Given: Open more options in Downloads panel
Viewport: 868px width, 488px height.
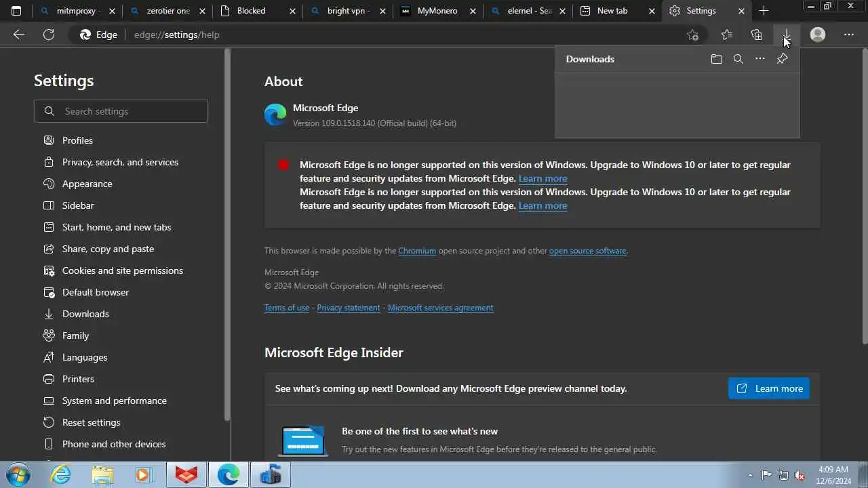Looking at the screenshot, I should pyautogui.click(x=760, y=59).
